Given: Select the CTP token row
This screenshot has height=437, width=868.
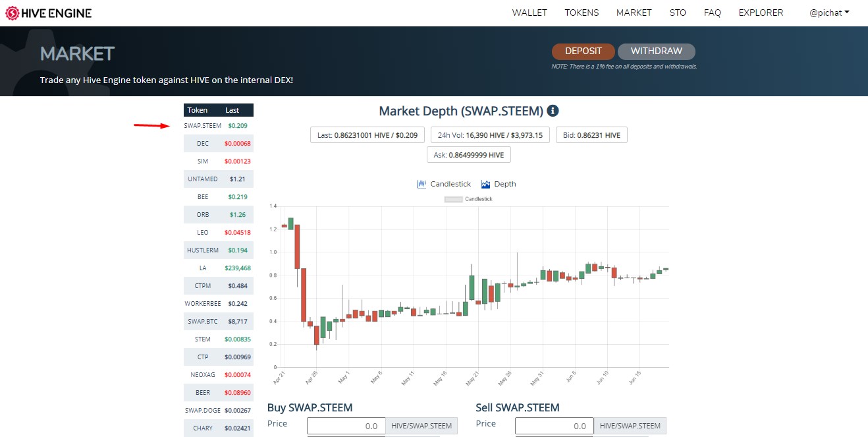Looking at the screenshot, I should pos(219,357).
